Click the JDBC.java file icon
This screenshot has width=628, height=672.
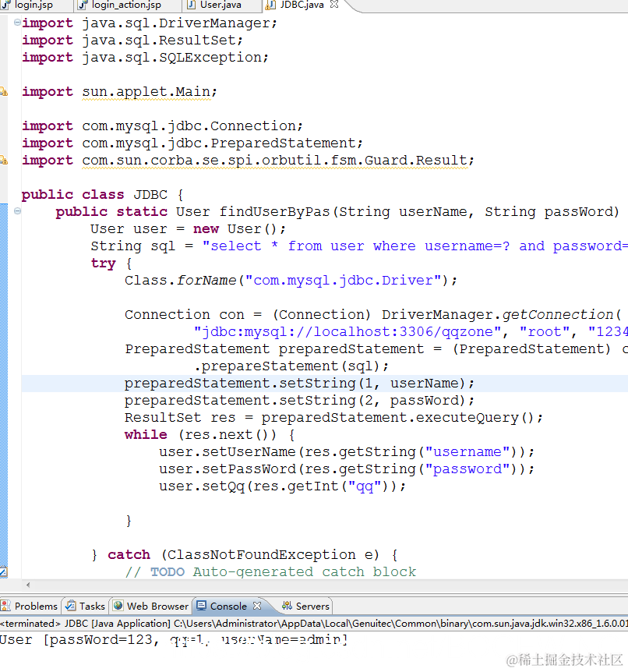270,5
